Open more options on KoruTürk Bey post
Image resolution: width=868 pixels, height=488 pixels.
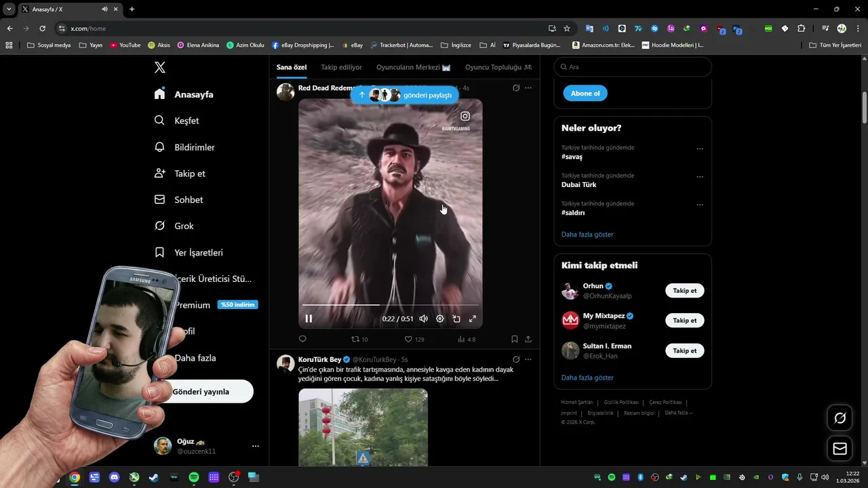pos(528,359)
